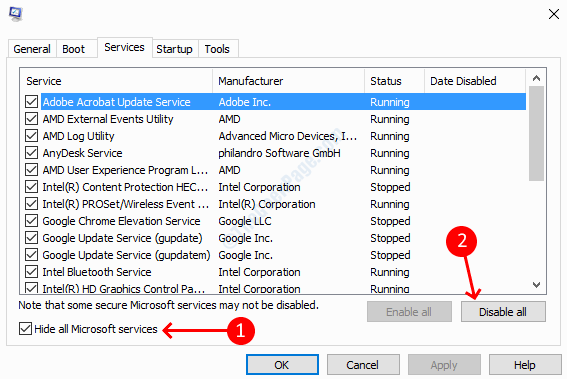
Task: Click the scroll up arrow of services list
Action: click(537, 78)
